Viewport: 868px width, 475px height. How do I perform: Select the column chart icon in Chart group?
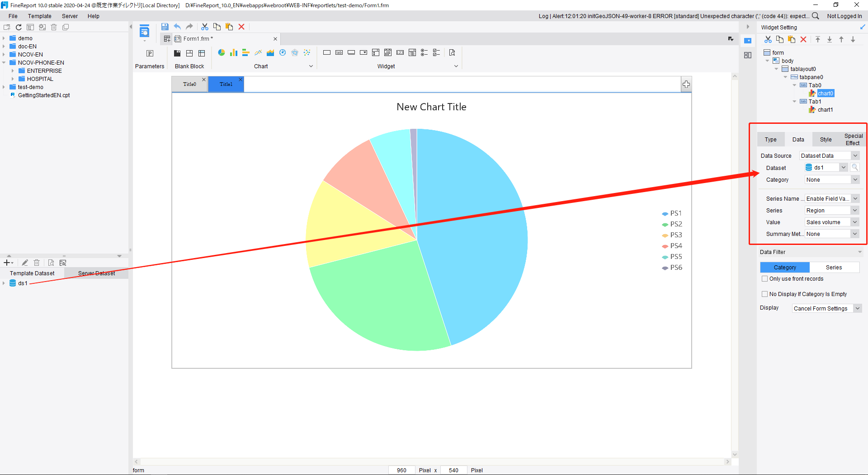tap(234, 53)
